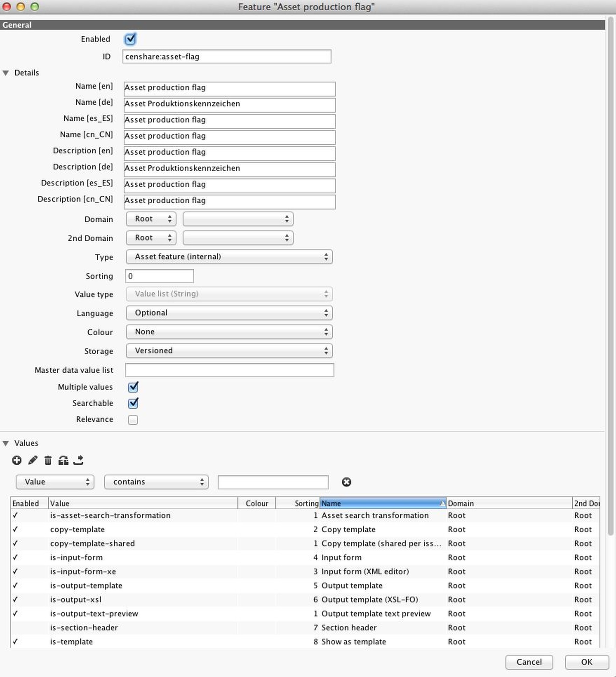Uncheck Multiple values checkbox

pyautogui.click(x=133, y=387)
